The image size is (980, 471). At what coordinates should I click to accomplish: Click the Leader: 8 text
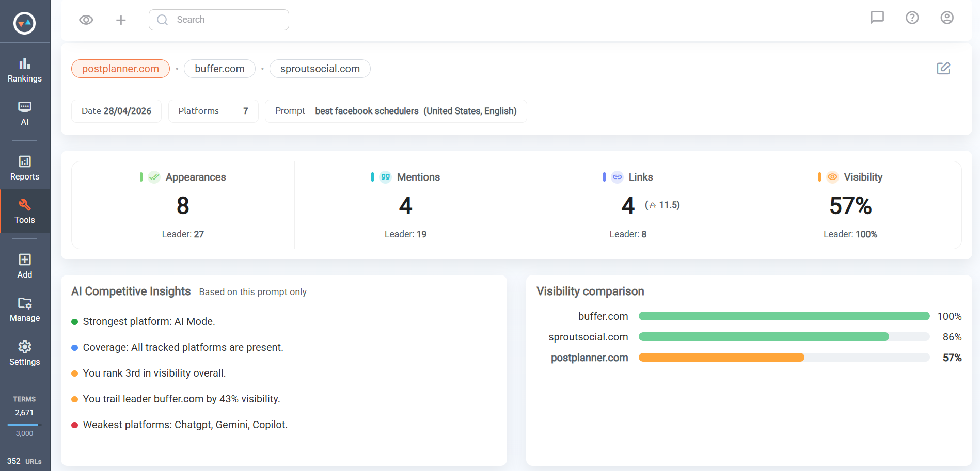coord(628,234)
